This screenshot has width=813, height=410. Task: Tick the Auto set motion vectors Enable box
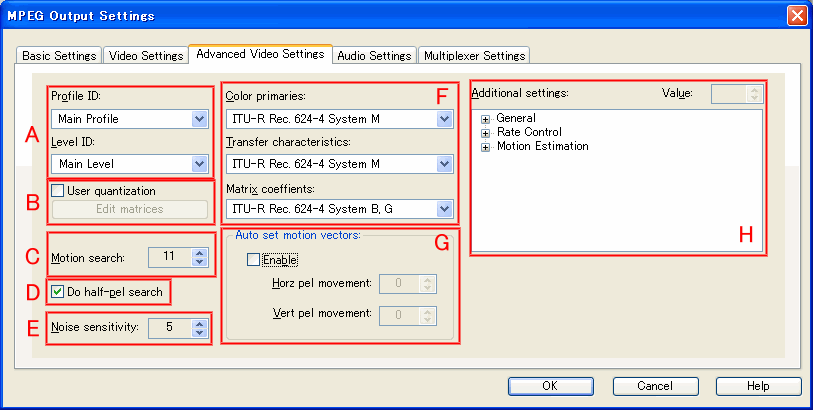pyautogui.click(x=254, y=260)
